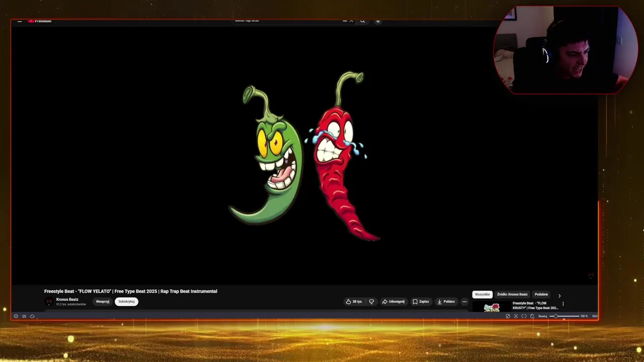Open the YouTube hamburger menu
The height and width of the screenshot is (362, 644).
20,21
